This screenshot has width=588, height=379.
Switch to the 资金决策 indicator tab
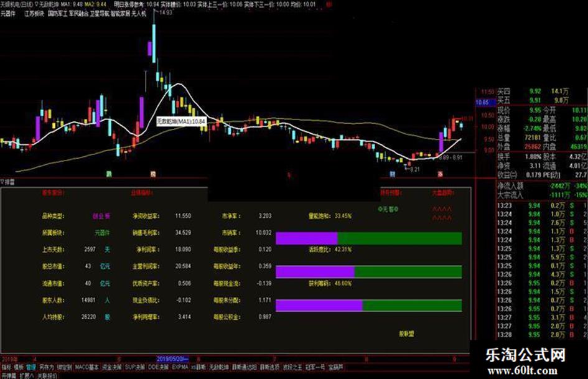tap(112, 367)
